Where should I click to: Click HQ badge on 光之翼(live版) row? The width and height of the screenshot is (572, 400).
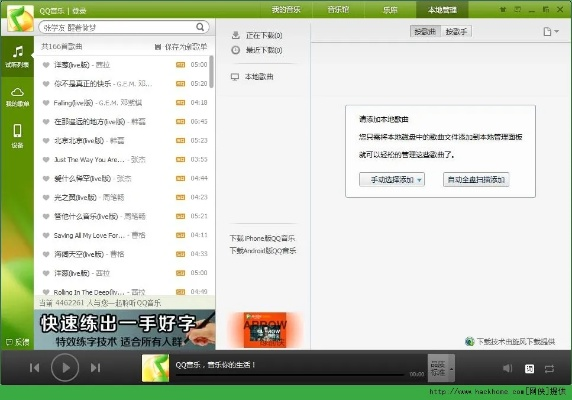pyautogui.click(x=181, y=197)
